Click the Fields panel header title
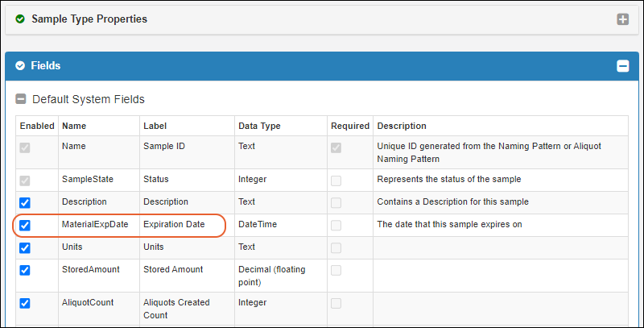Image resolution: width=644 pixels, height=328 pixels. coord(46,66)
